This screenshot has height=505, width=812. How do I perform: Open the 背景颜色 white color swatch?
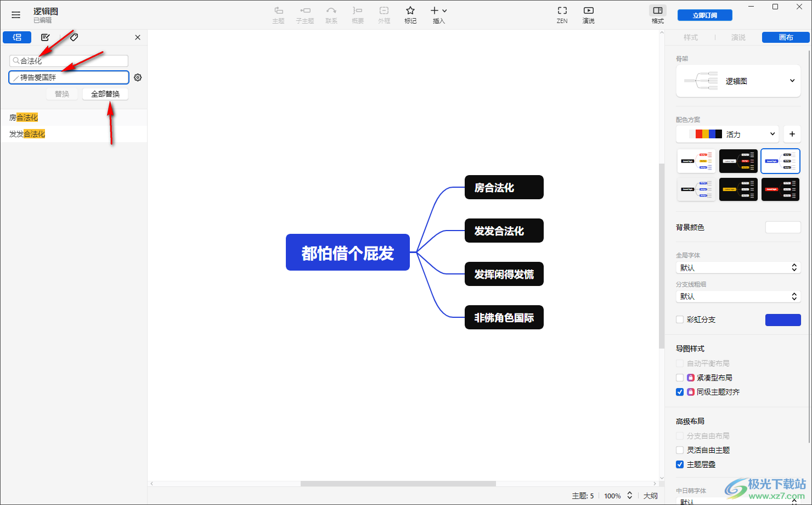(783, 227)
